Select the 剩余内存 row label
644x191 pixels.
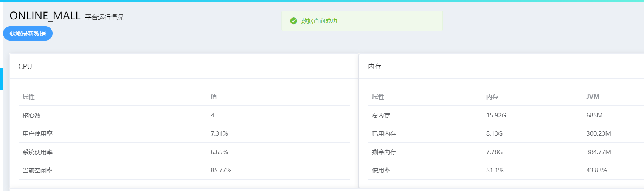click(x=384, y=152)
